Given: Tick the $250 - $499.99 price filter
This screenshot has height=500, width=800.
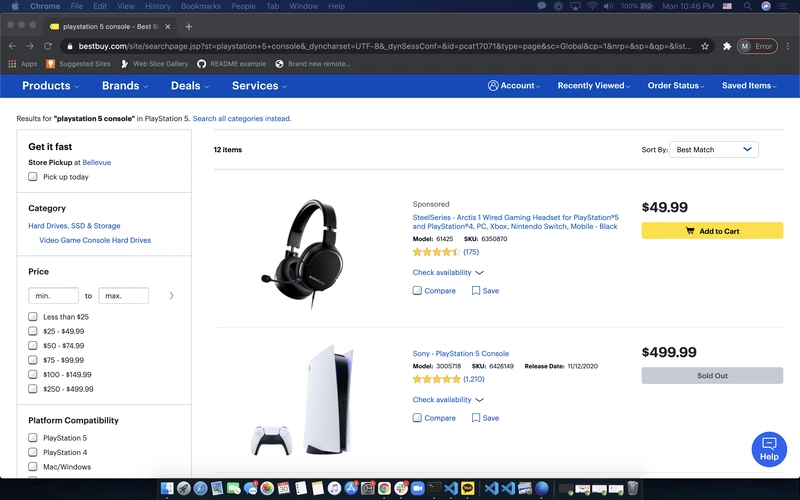Looking at the screenshot, I should click(x=33, y=389).
